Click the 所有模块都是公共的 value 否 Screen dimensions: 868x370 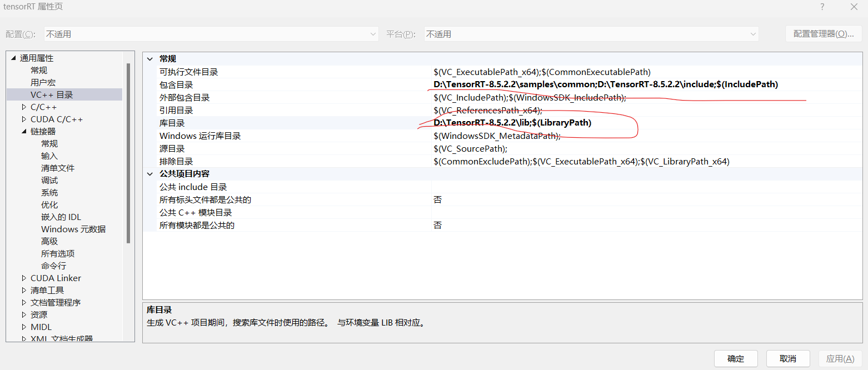coord(438,226)
